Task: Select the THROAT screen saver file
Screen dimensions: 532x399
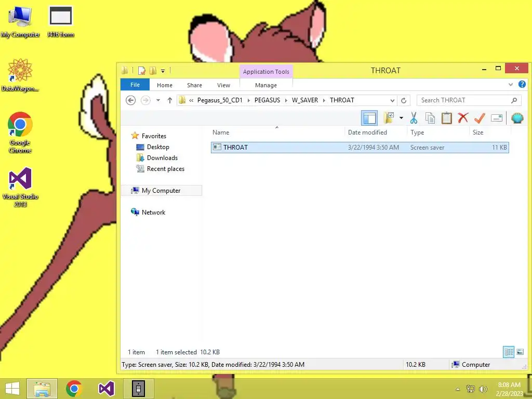Action: click(360, 147)
